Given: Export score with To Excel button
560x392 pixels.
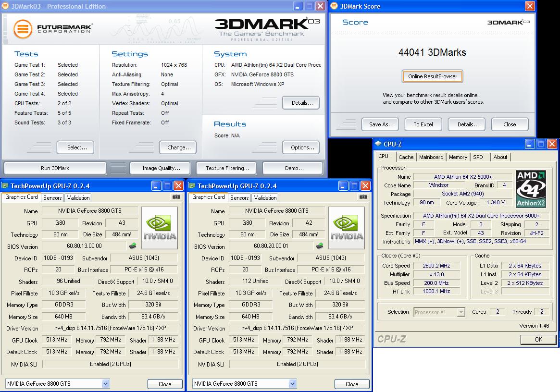Looking at the screenshot, I should point(423,124).
